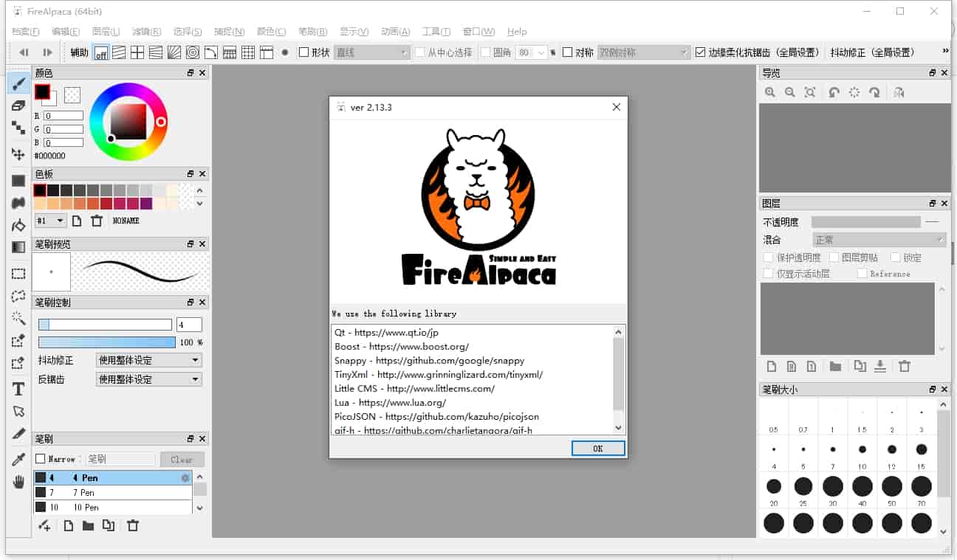The image size is (957, 560).
Task: Expand the palette #1 dropdown
Action: coord(50,221)
